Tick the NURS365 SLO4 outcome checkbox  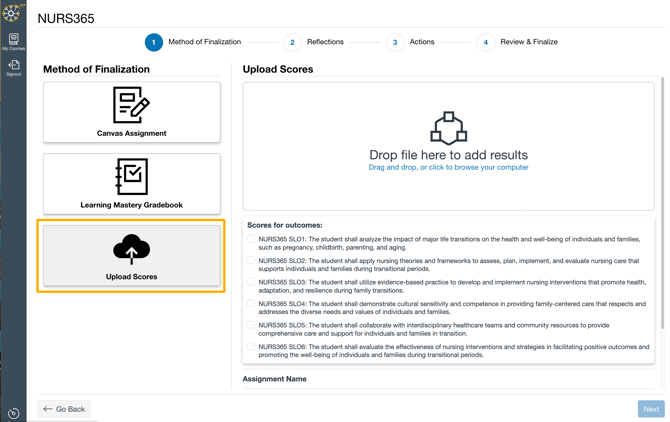point(251,304)
